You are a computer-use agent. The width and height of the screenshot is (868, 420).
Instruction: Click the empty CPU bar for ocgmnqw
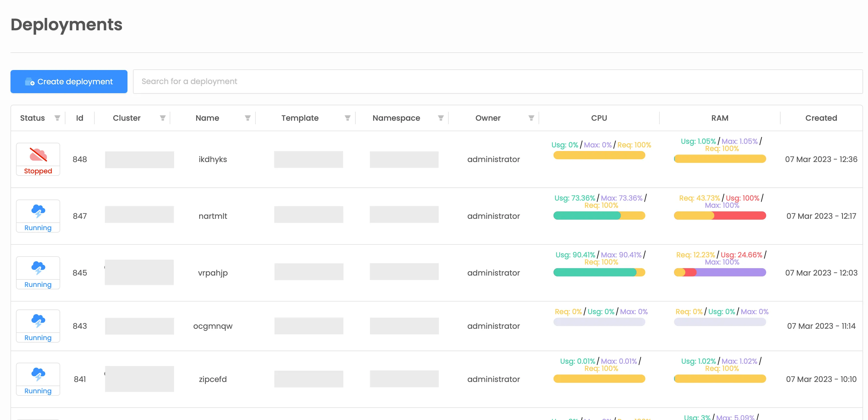point(599,322)
